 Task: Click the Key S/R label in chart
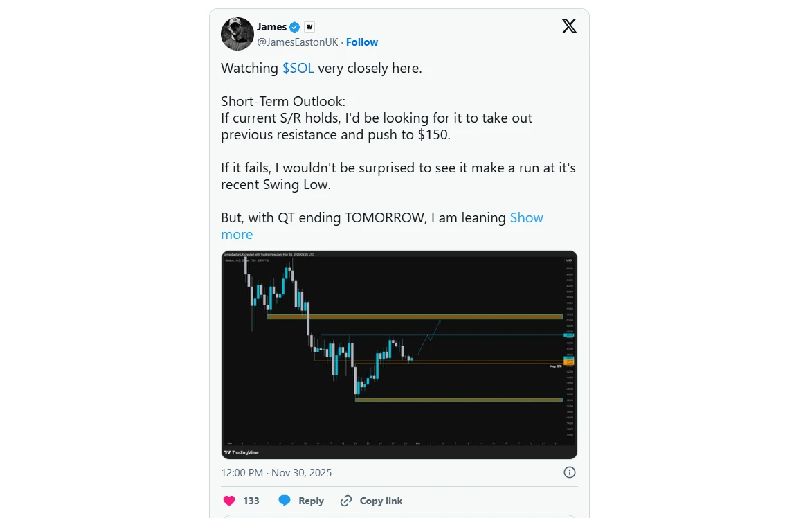pos(555,366)
